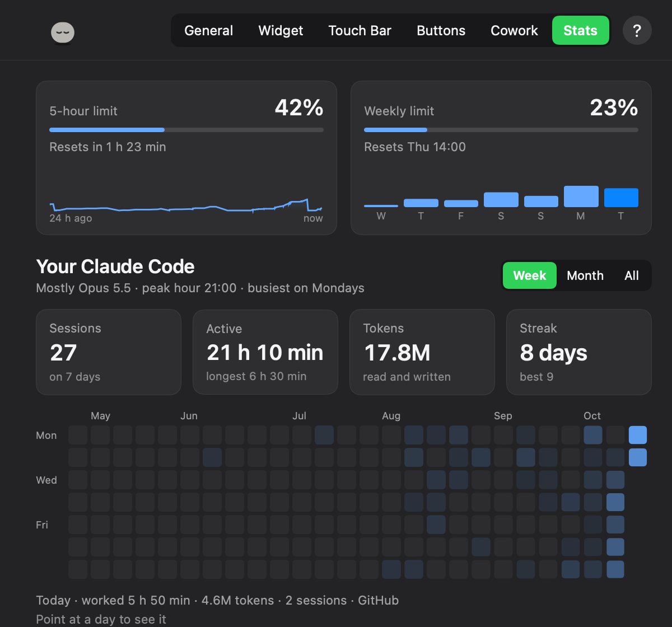Click the Fri heatmap row label
The image size is (672, 627).
42,525
